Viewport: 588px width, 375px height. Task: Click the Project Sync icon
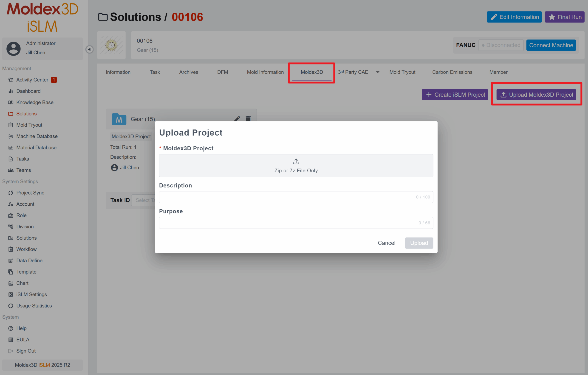coord(11,193)
